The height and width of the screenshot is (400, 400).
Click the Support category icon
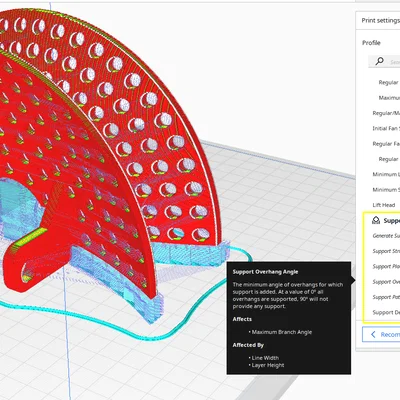(376, 220)
